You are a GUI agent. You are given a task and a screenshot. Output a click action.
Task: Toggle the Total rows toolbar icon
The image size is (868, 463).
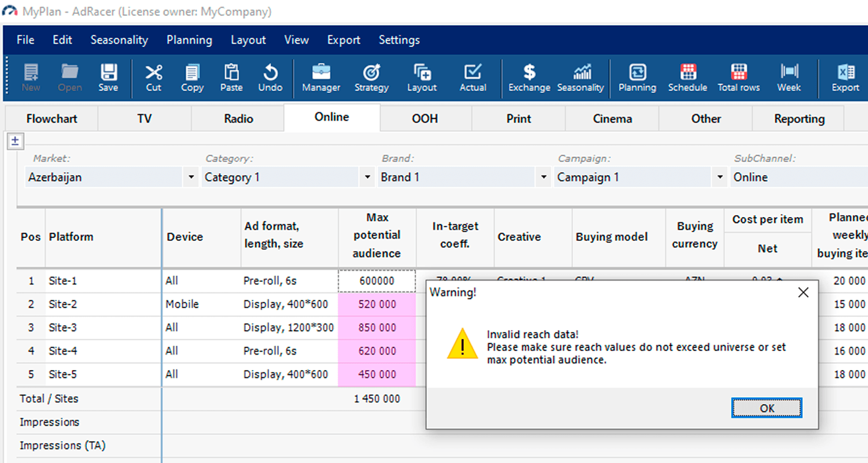[739, 78]
